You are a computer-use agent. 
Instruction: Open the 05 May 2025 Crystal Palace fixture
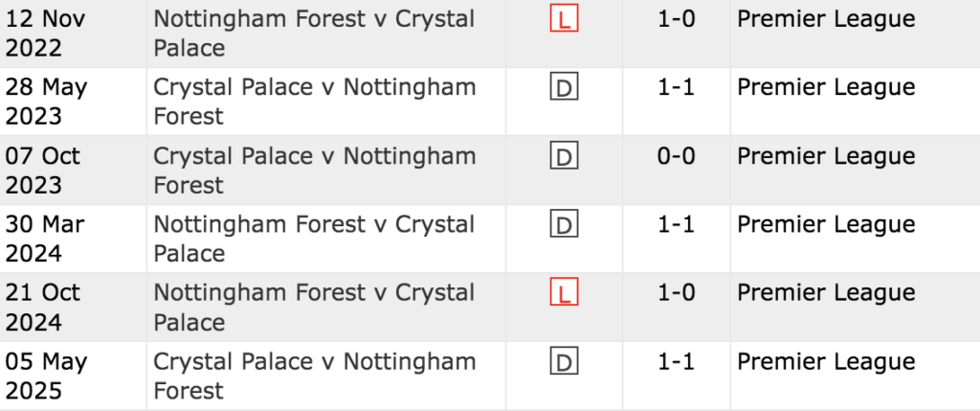tap(314, 376)
